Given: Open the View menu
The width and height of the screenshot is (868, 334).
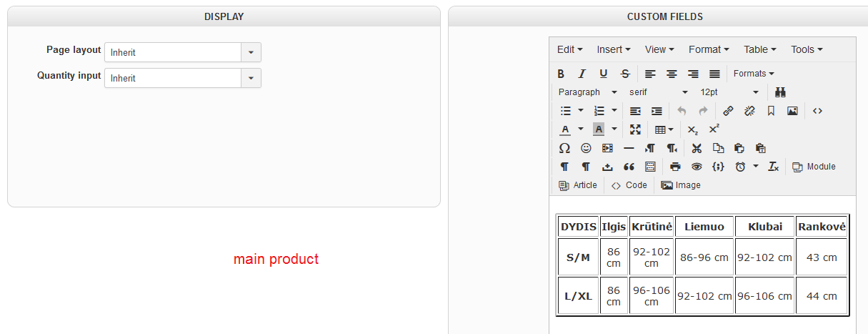Looking at the screenshot, I should coord(660,49).
